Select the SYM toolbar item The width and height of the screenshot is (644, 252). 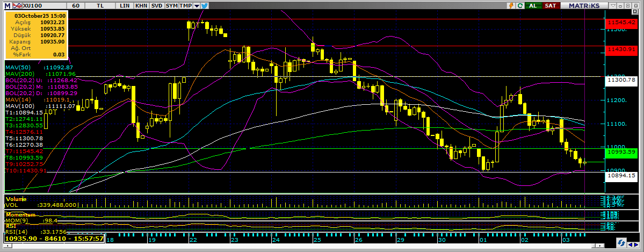coord(171,5)
